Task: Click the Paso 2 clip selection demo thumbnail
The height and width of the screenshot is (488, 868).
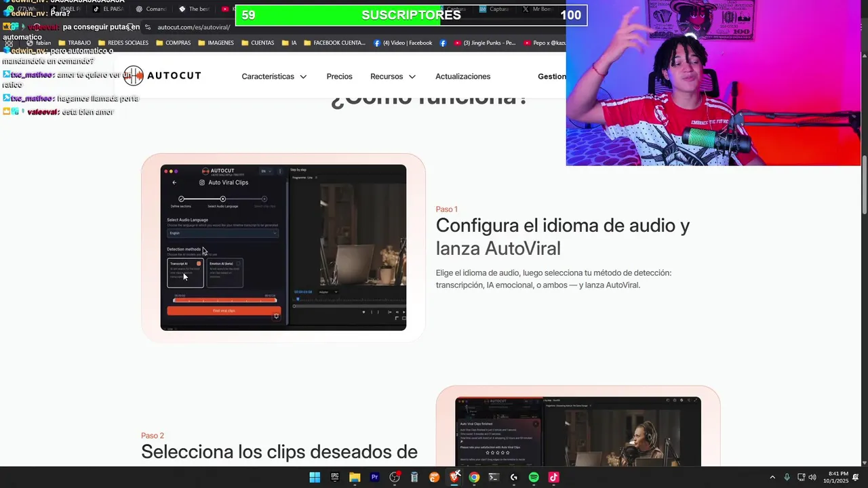Action: (x=578, y=431)
